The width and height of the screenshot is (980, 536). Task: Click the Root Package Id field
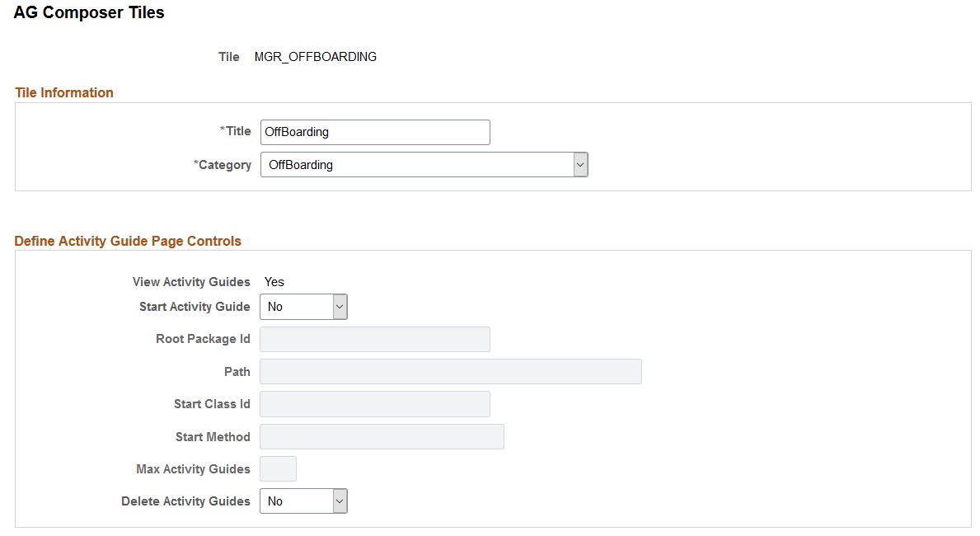[x=374, y=339]
